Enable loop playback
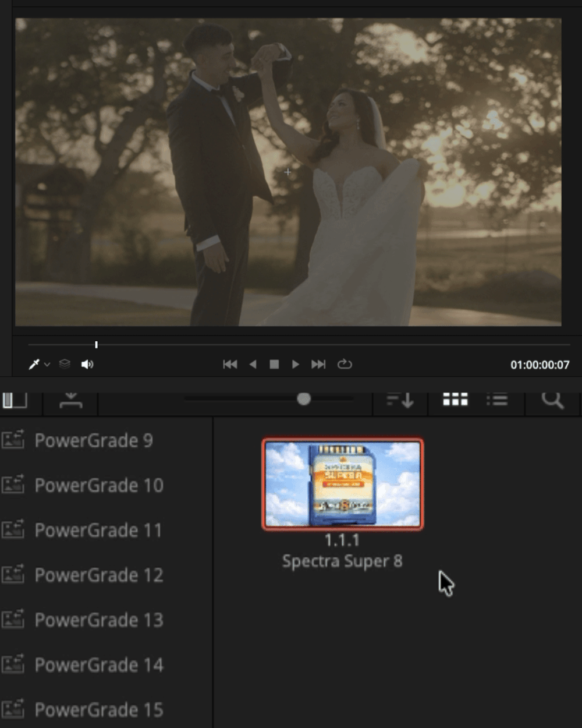This screenshot has height=728, width=582. pos(346,364)
